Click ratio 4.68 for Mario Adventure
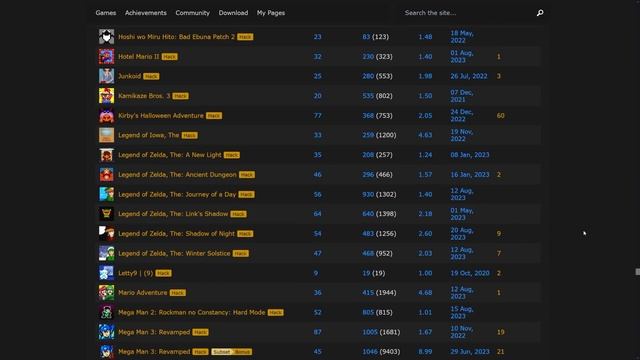The height and width of the screenshot is (360, 640). [425, 293]
